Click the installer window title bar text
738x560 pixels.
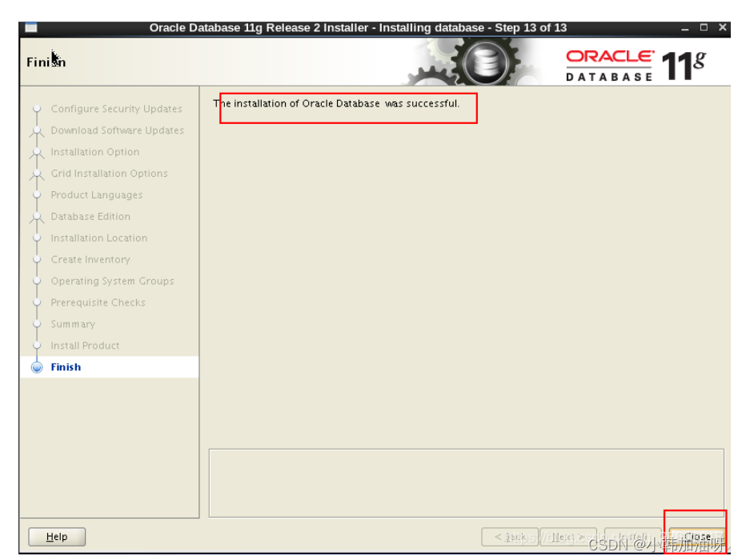coord(358,28)
